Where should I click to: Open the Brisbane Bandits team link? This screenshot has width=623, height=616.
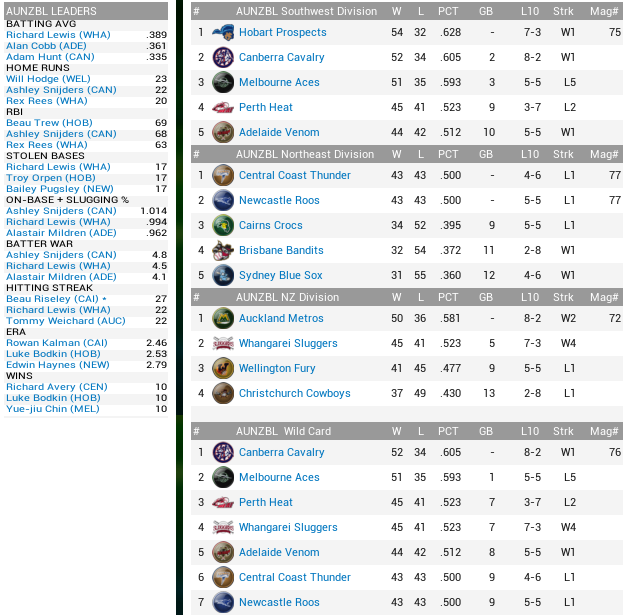click(x=281, y=250)
